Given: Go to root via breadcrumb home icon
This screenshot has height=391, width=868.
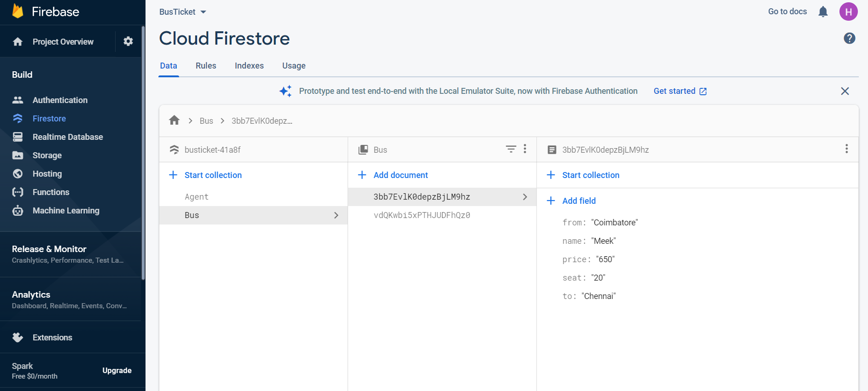Looking at the screenshot, I should 174,121.
